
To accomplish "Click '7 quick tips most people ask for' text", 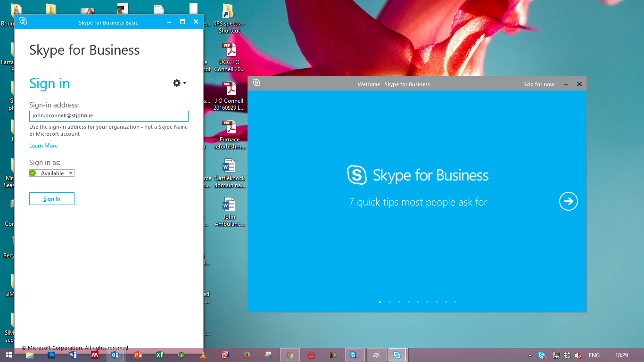I will coord(418,202).
